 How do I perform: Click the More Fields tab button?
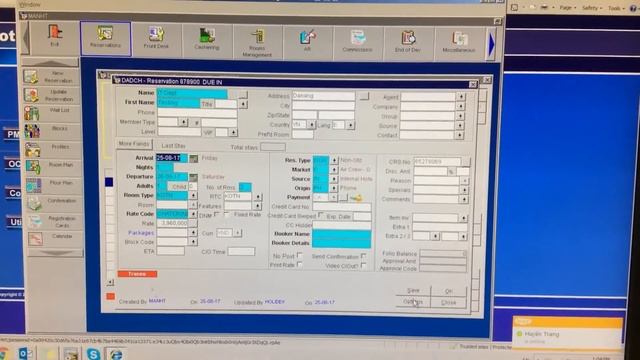coord(134,144)
